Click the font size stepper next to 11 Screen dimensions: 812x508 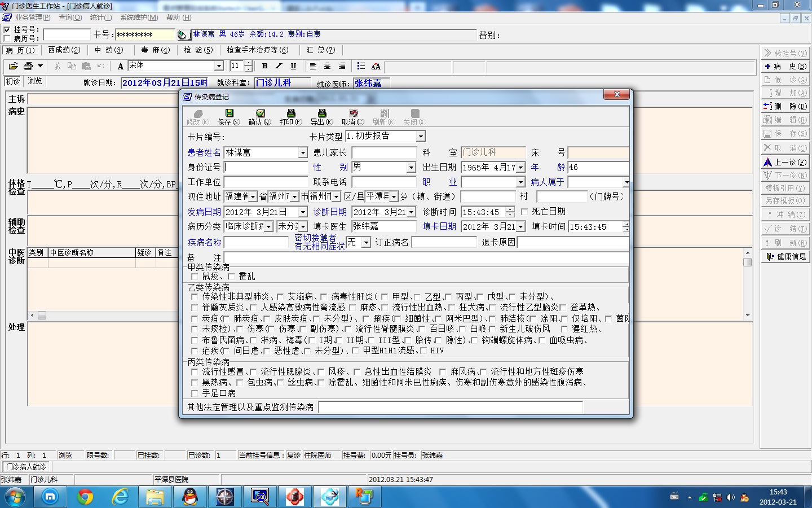click(x=248, y=66)
